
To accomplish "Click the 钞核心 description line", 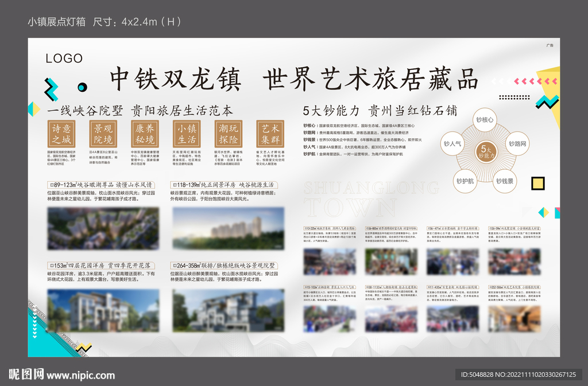I will coord(359,126).
